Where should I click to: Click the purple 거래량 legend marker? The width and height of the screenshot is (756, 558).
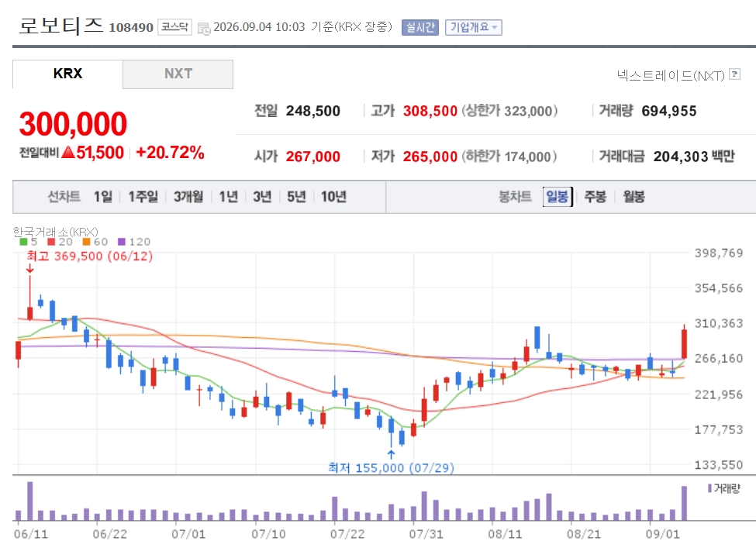point(709,488)
